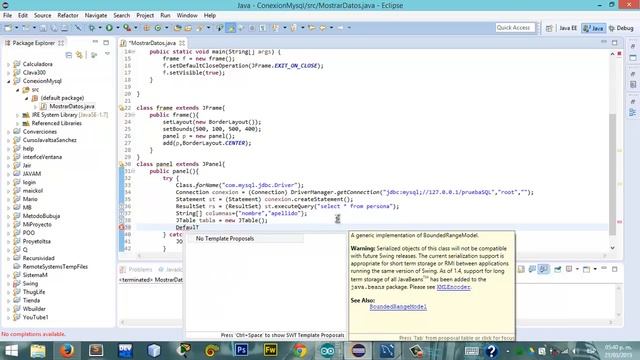Click the Print toolbar icon
The image size is (640, 360).
(64, 28)
